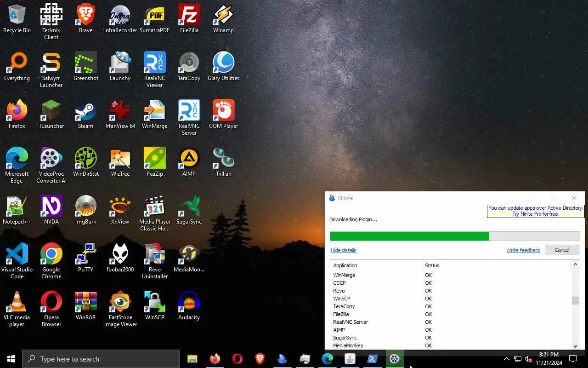Select the Tecknix Client shortcut
588x368 pixels.
tap(51, 22)
